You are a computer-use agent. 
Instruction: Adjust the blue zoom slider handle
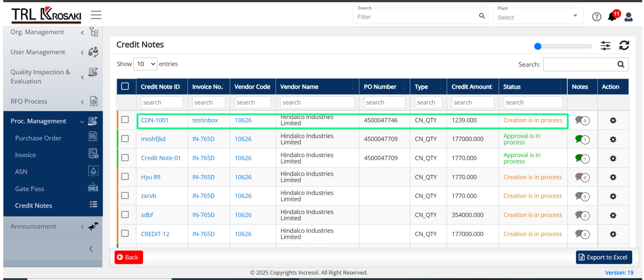point(538,46)
